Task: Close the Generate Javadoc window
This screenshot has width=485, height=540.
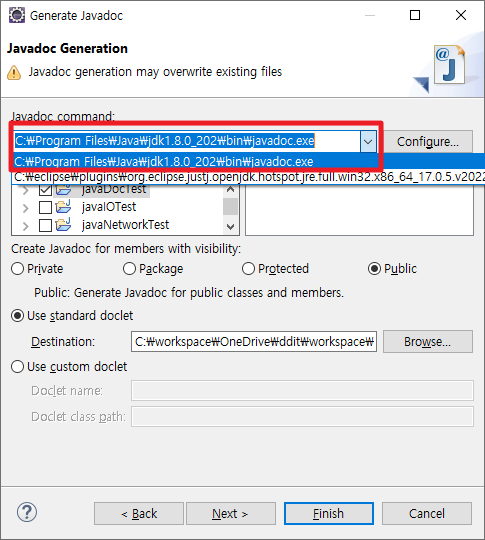Action: pyautogui.click(x=461, y=15)
